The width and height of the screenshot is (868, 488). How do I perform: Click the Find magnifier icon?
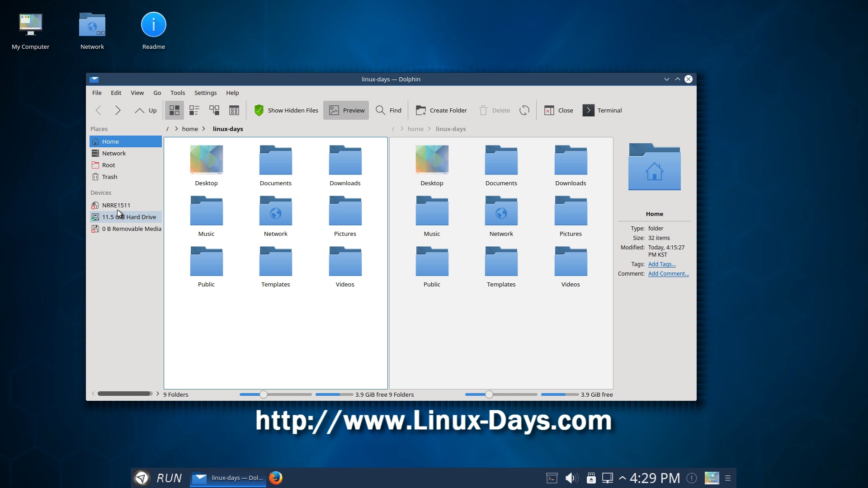(381, 110)
